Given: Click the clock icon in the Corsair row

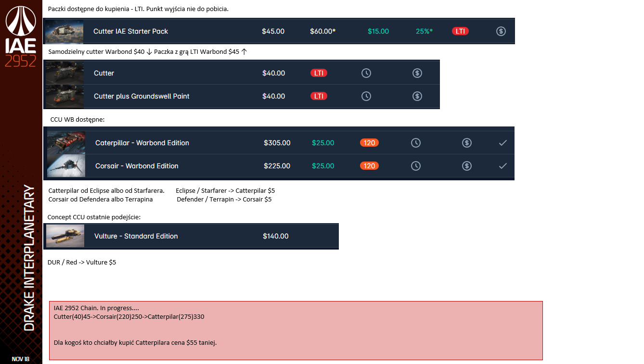Looking at the screenshot, I should [x=416, y=166].
